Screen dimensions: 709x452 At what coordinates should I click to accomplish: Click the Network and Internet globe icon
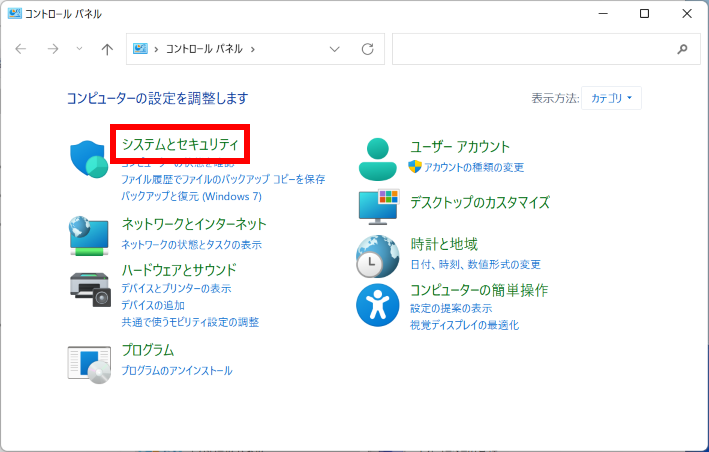pos(88,235)
